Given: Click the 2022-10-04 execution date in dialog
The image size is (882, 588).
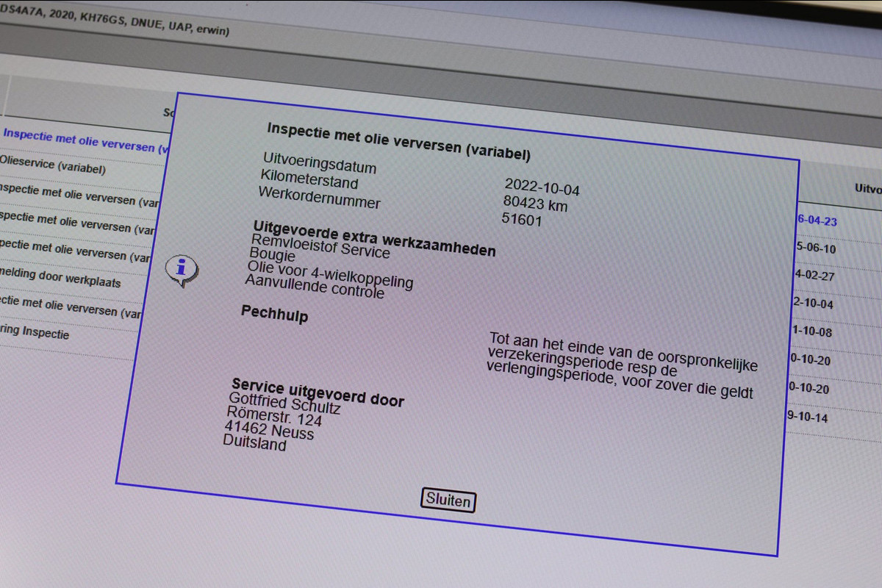Looking at the screenshot, I should (542, 187).
